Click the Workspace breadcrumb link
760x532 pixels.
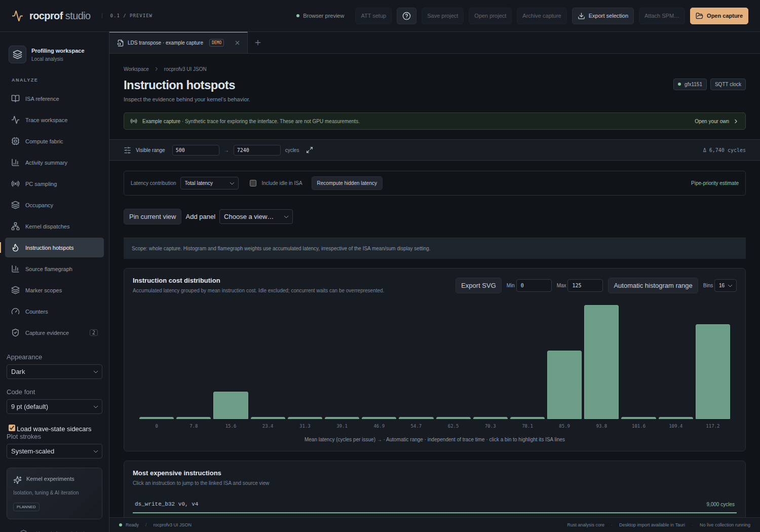pos(136,69)
